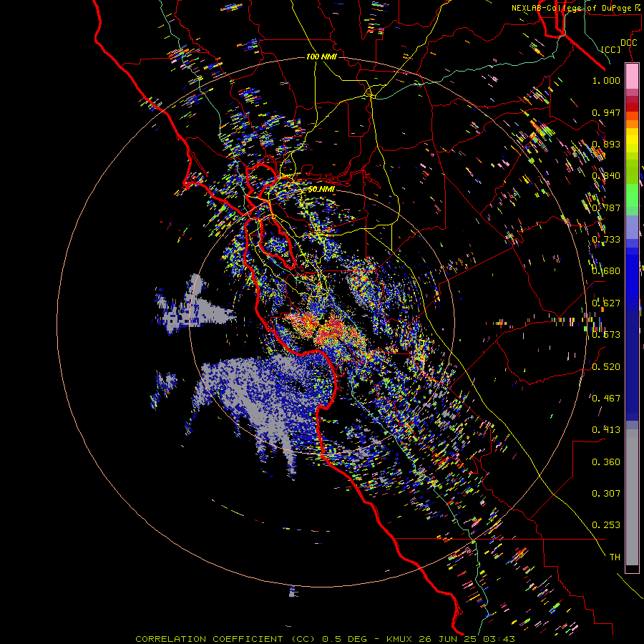This screenshot has width=644, height=644.
Task: Click the 1.000 scale value
Action: [x=606, y=80]
